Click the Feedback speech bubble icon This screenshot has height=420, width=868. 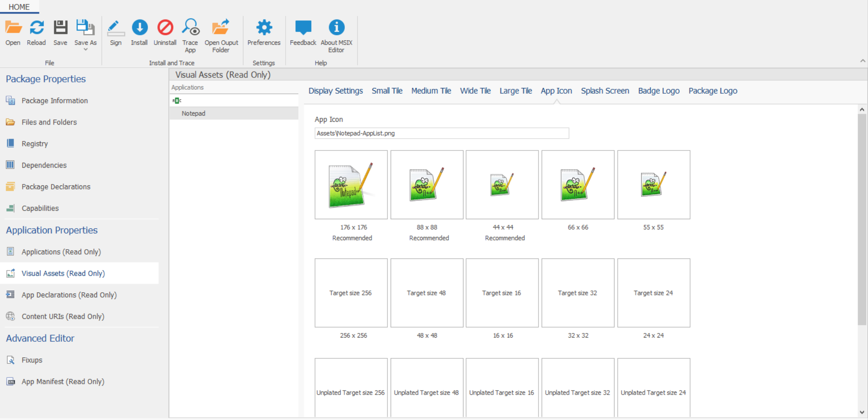303,27
